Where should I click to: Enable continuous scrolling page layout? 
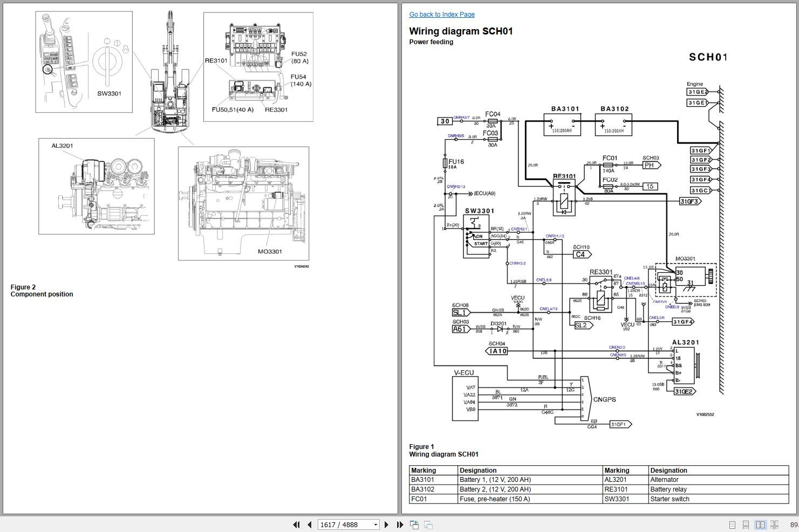[746, 524]
